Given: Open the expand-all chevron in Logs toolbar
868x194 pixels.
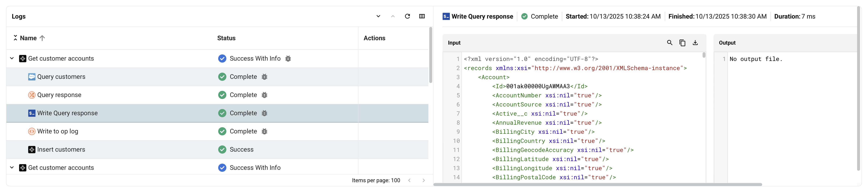Looking at the screenshot, I should pyautogui.click(x=378, y=16).
